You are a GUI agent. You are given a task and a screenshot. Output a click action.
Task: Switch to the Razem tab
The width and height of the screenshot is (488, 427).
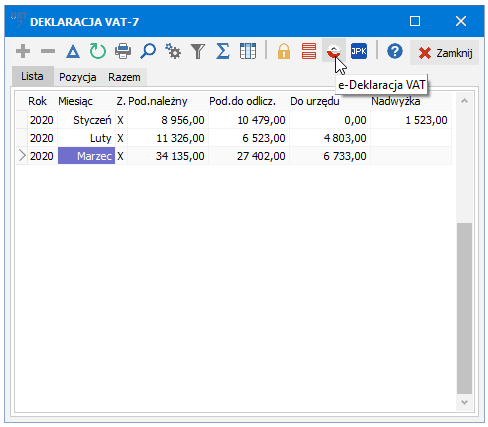124,77
